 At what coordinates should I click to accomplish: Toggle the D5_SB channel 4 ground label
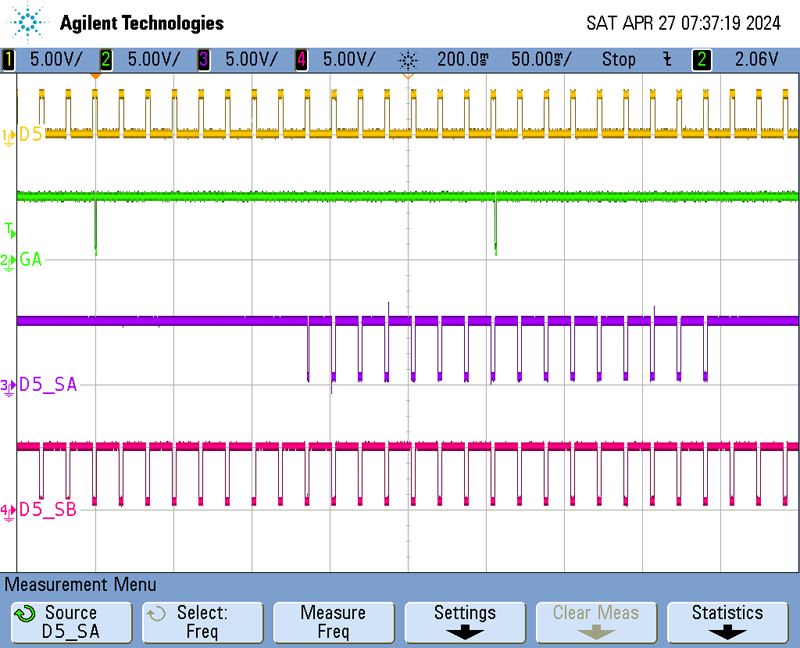coord(46,510)
